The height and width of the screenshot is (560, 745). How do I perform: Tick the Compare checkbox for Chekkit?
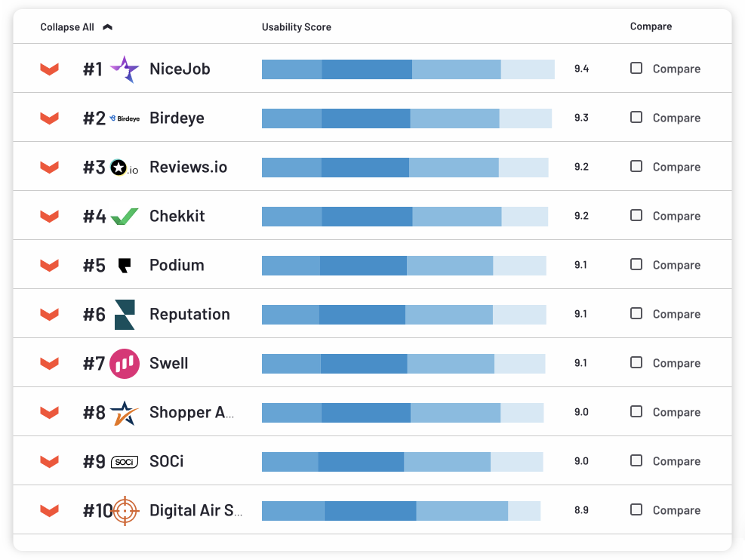636,215
